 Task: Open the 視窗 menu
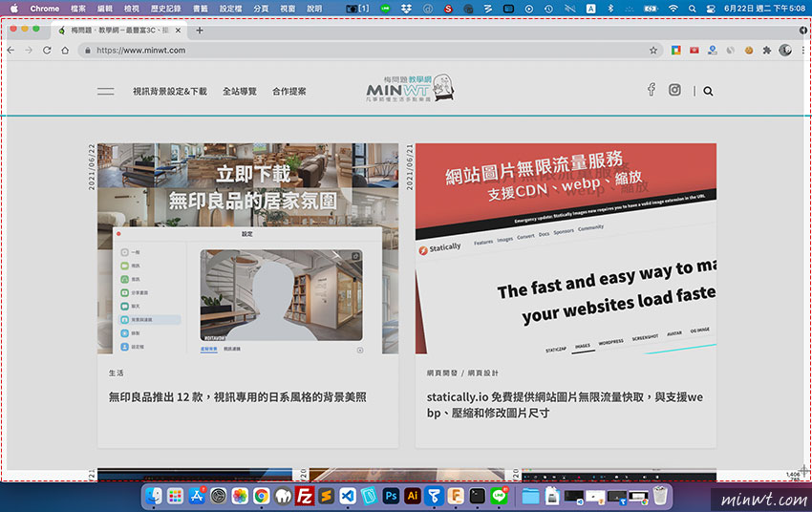pos(288,9)
